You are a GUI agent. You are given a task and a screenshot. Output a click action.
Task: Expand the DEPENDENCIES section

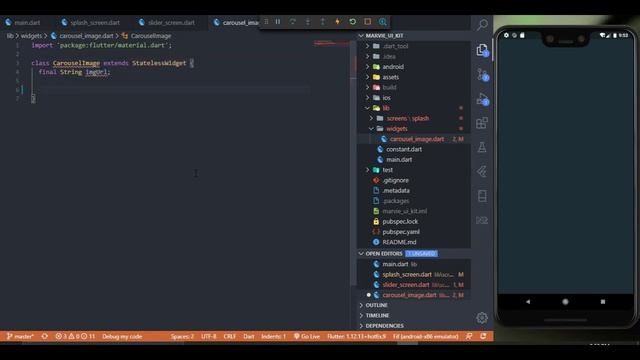click(x=413, y=326)
